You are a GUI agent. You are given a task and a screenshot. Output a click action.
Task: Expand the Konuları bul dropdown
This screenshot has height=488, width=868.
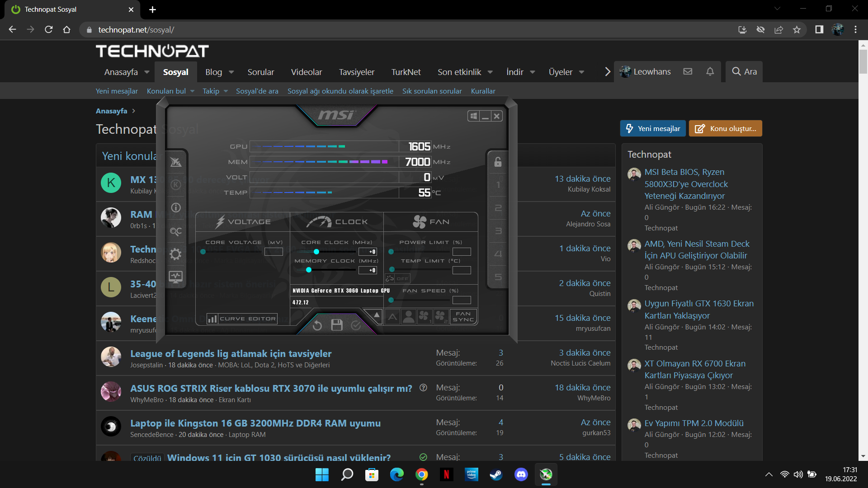click(x=192, y=91)
